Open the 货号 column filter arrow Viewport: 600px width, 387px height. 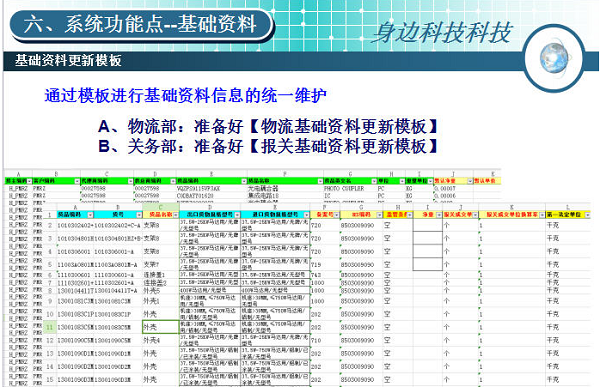pyautogui.click(x=139, y=215)
